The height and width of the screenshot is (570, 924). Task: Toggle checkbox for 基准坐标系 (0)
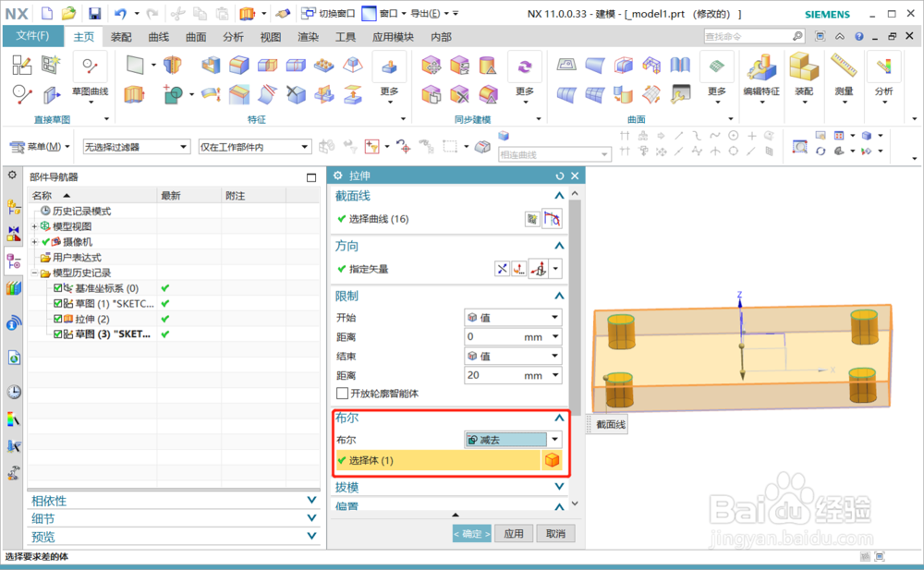point(57,288)
